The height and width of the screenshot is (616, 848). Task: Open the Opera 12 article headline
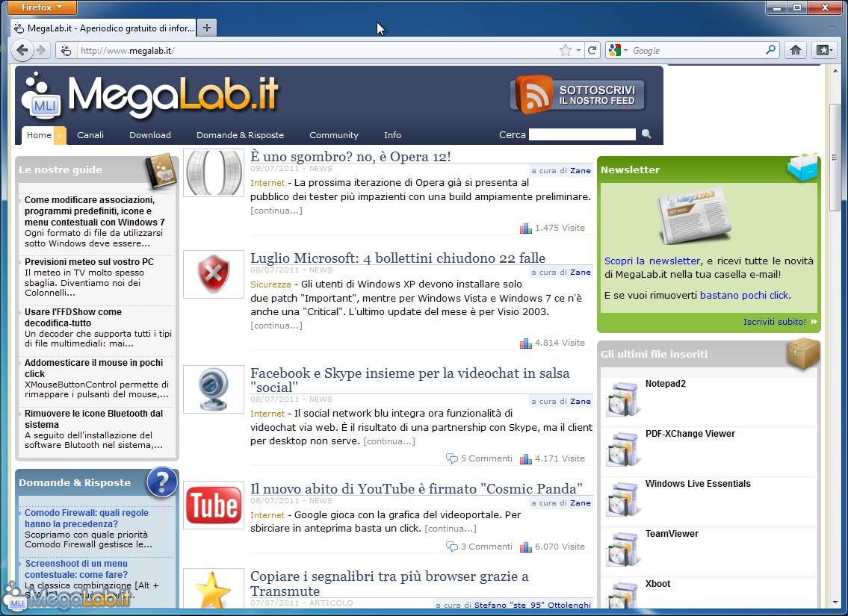tap(350, 156)
